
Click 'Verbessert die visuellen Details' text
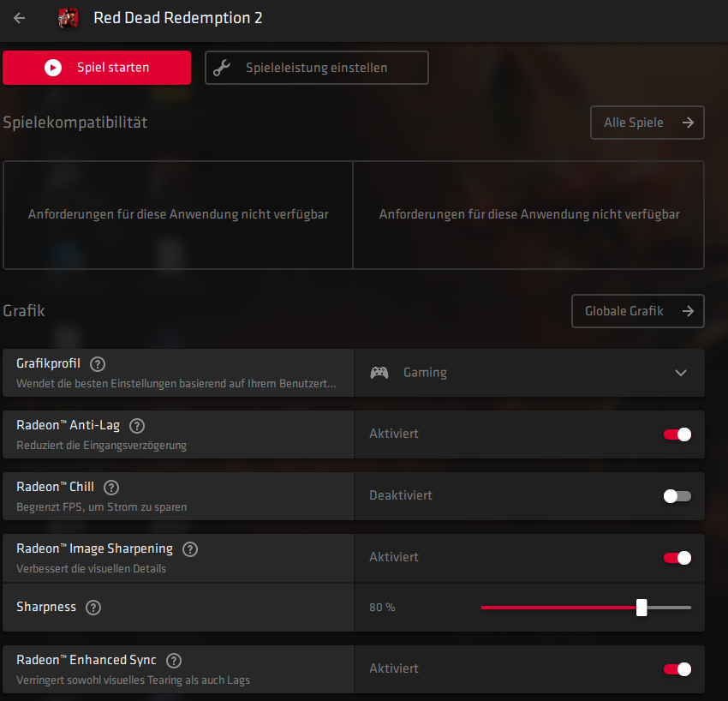click(91, 569)
